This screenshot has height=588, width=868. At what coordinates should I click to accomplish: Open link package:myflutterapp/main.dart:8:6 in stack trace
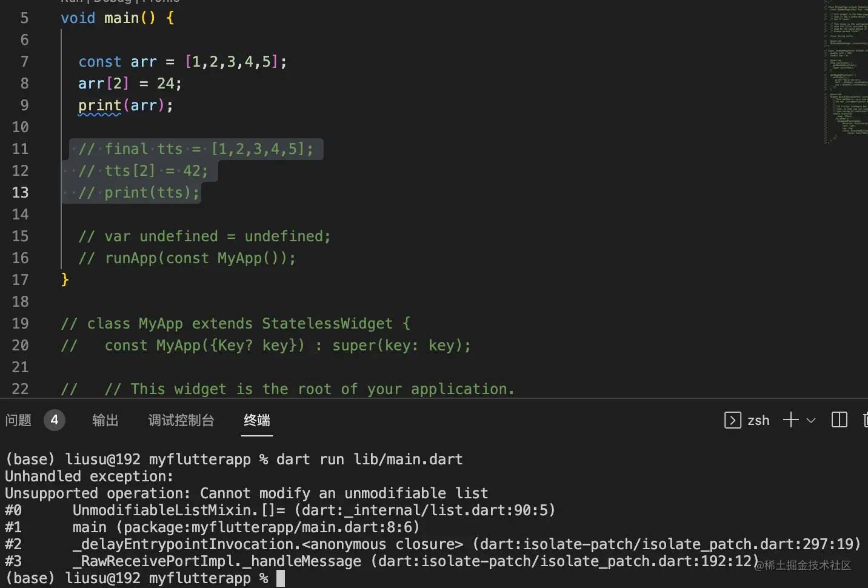pyautogui.click(x=267, y=527)
